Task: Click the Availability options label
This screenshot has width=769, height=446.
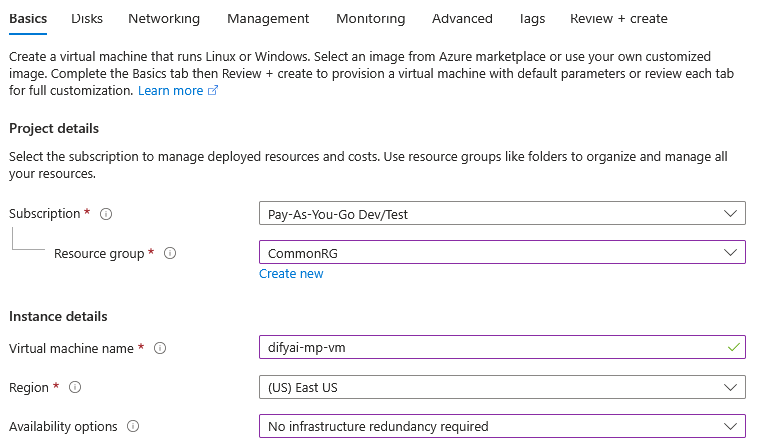Action: (x=63, y=426)
